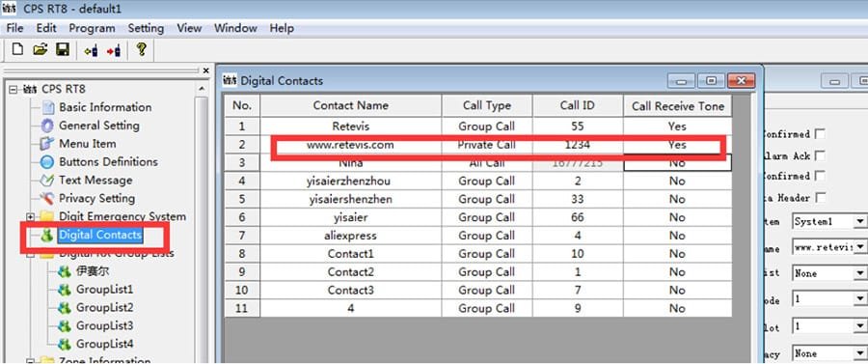868x364 pixels.
Task: Click the Privacy Setting key icon
Action: click(x=48, y=198)
